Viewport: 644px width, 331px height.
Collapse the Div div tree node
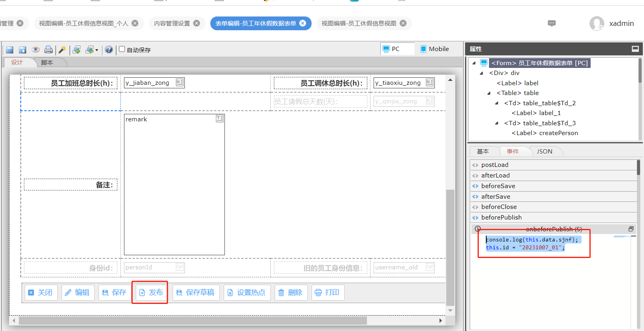482,73
